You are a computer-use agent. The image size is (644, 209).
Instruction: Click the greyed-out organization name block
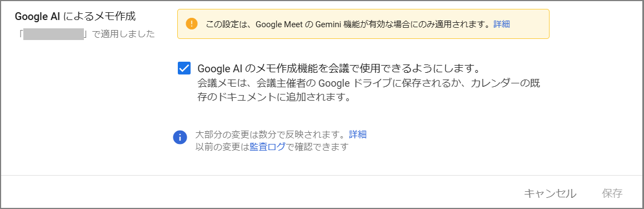(x=54, y=34)
